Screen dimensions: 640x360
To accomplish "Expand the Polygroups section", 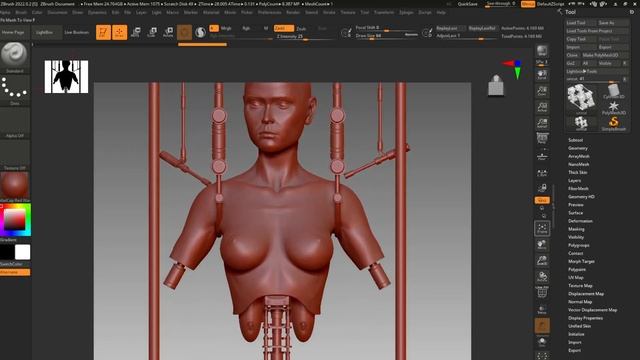I will [579, 245].
